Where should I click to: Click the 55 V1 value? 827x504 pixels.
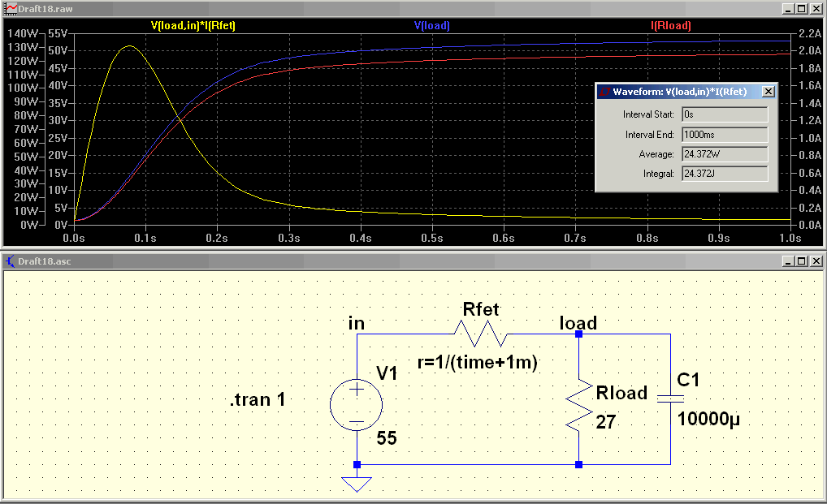point(387,438)
